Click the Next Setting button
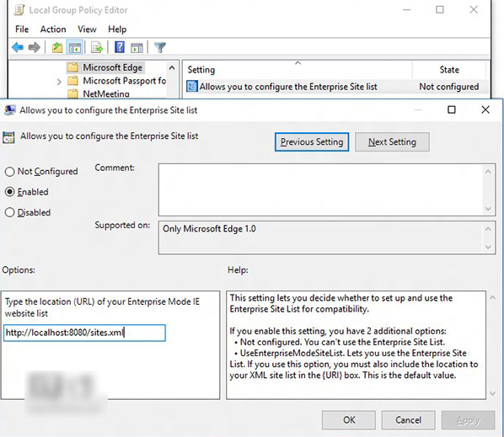 (392, 142)
